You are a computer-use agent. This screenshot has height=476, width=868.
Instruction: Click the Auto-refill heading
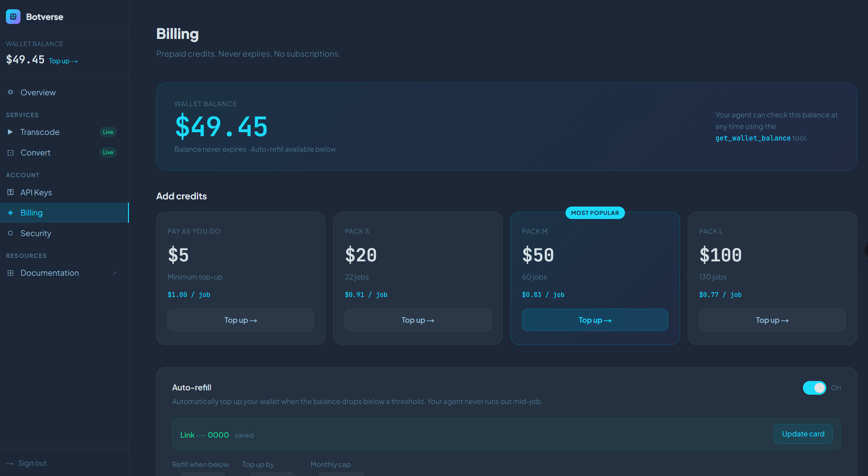(192, 387)
